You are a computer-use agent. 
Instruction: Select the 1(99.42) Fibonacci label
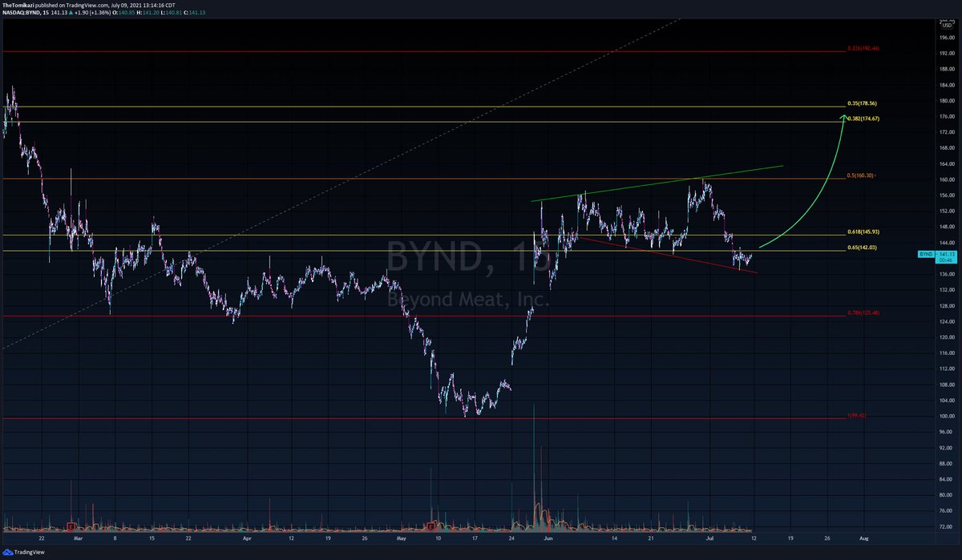(857, 416)
